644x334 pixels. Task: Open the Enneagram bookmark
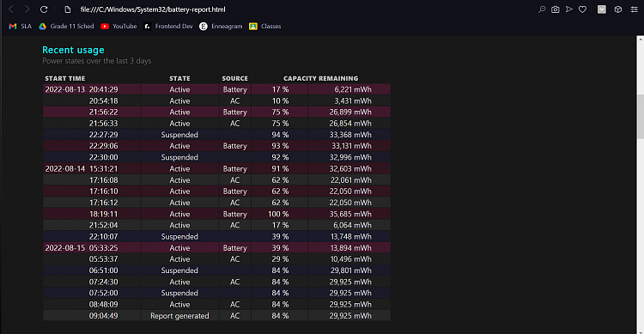221,27
